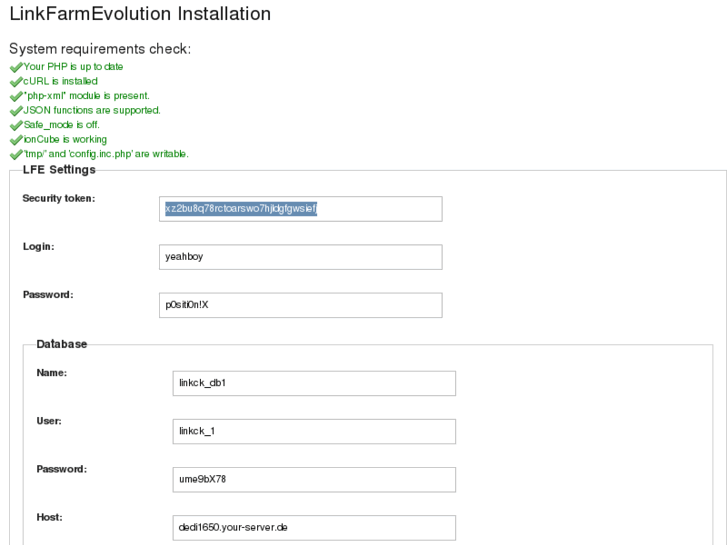727x545 pixels.
Task: Click the Database section legend
Action: (62, 344)
